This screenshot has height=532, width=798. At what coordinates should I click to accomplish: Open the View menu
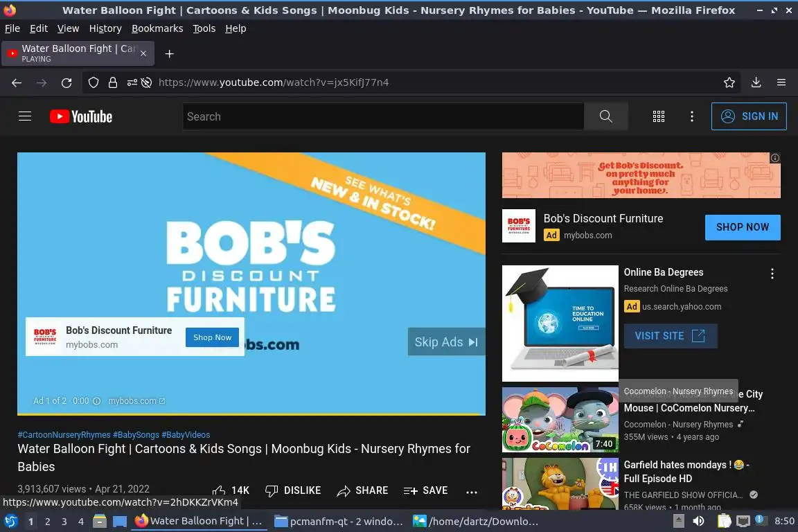pos(68,28)
